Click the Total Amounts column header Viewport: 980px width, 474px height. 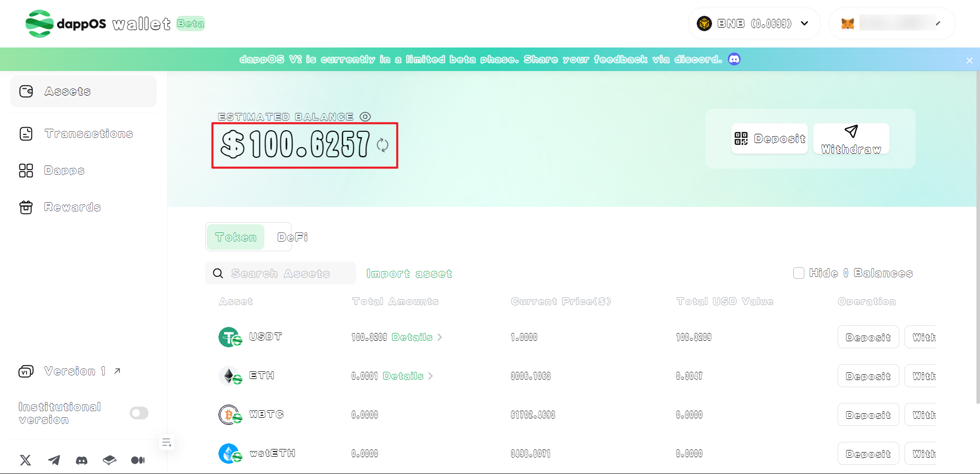395,301
